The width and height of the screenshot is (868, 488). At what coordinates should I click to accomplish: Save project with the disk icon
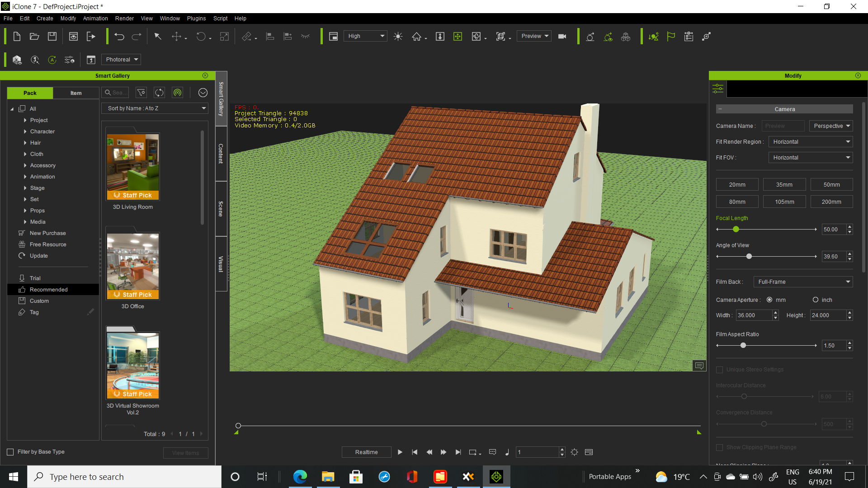52,37
